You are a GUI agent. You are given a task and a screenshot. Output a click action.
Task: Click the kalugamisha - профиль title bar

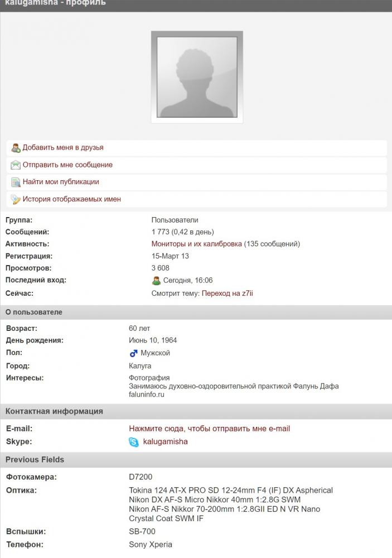point(196,5)
